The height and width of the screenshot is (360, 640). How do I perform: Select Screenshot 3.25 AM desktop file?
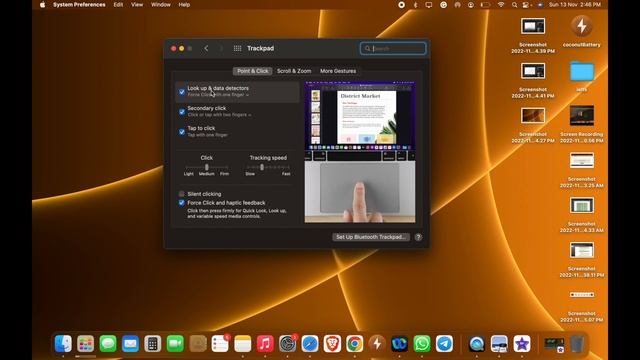(582, 170)
